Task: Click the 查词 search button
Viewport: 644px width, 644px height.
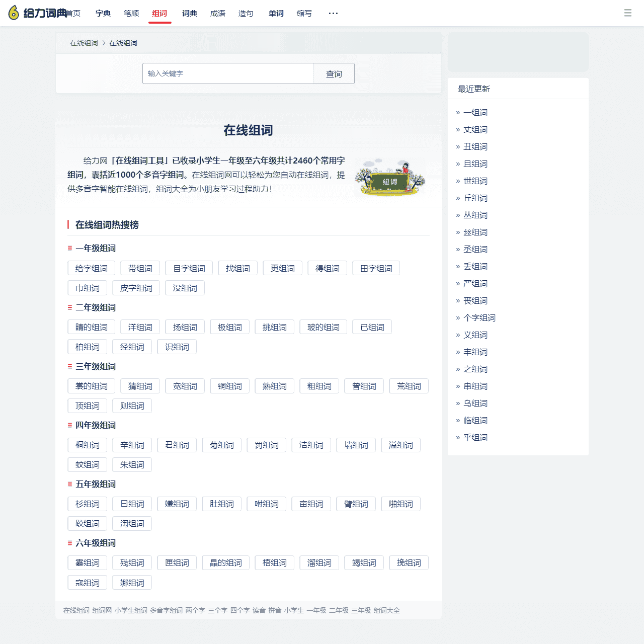Action: [334, 73]
